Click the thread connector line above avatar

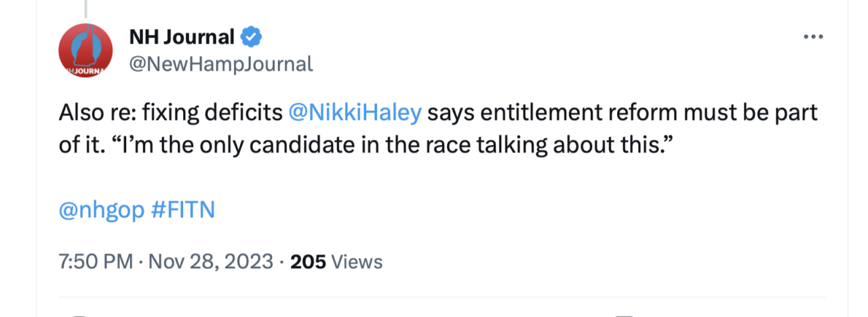point(85,8)
